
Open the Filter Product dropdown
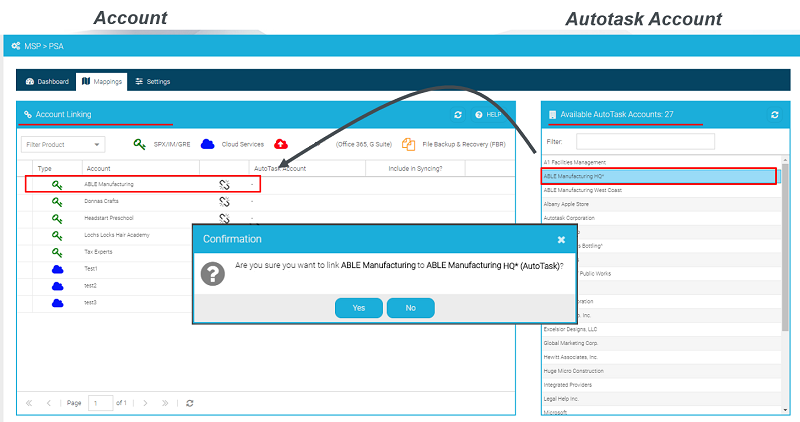pos(63,144)
